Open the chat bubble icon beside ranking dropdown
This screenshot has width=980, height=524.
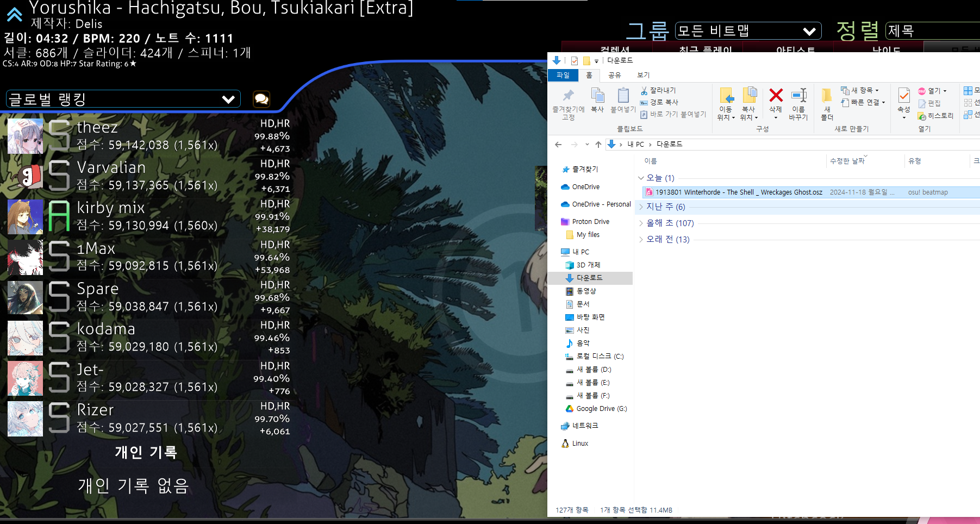(261, 99)
